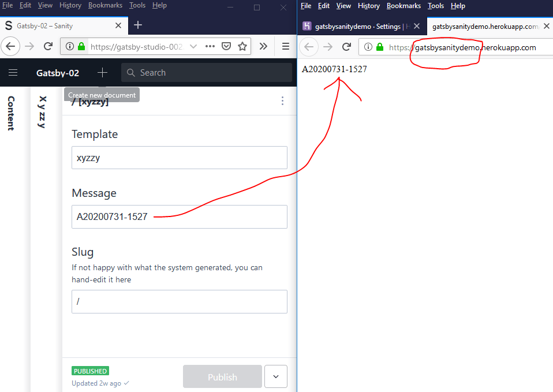This screenshot has width=553, height=392.
Task: Open Help menu in left window
Action: 159,5
